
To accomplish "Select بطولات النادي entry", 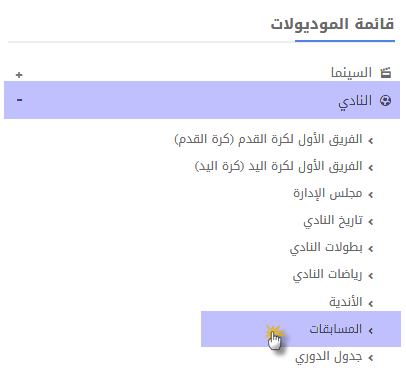I will [x=326, y=248].
